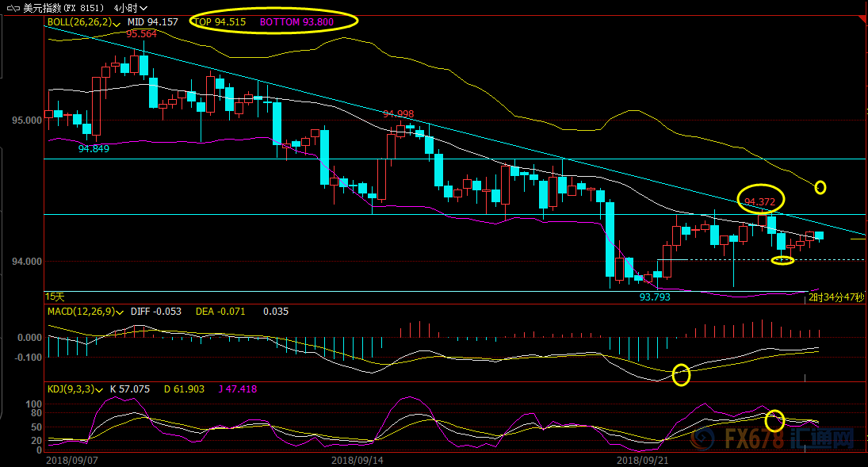Click the 95.000 price axis label
This screenshot has width=868, height=467.
pyautogui.click(x=27, y=121)
